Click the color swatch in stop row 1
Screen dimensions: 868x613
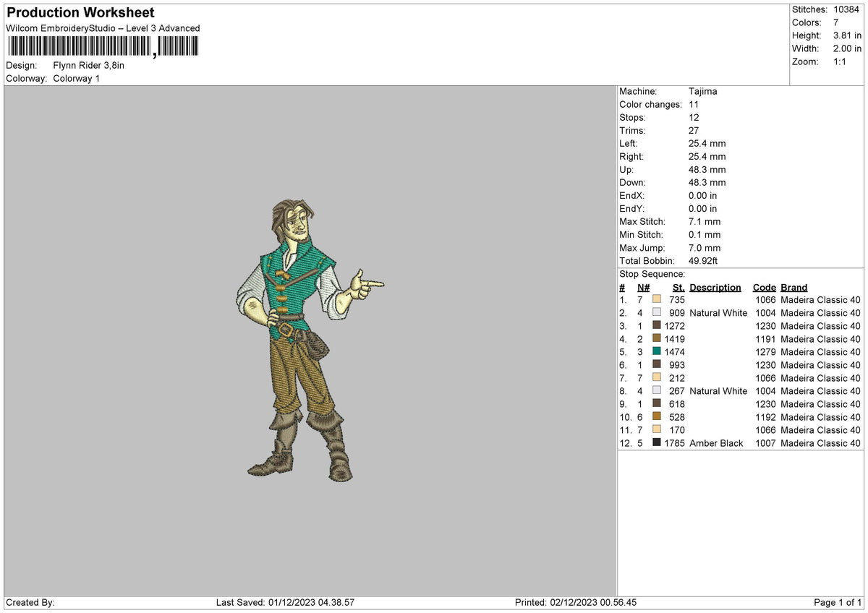[x=657, y=299]
